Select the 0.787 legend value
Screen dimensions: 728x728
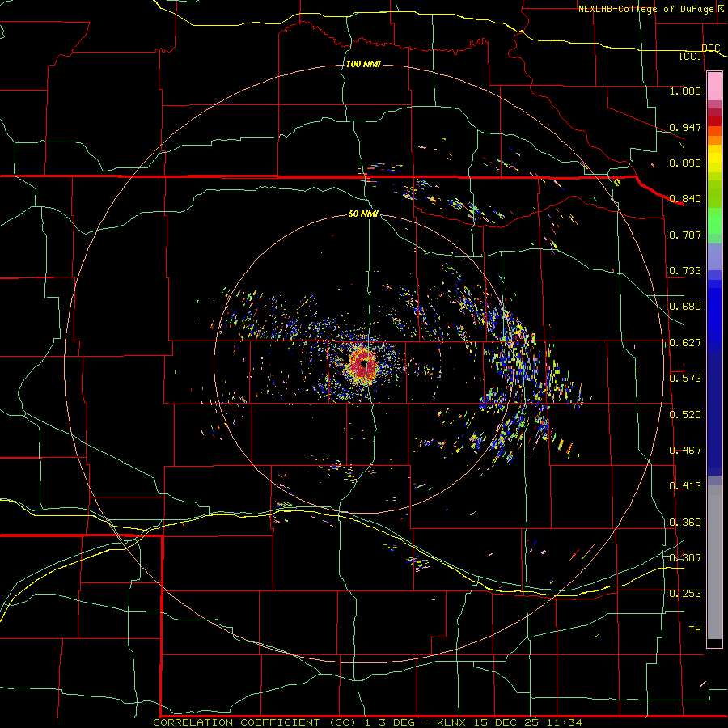[x=685, y=235]
